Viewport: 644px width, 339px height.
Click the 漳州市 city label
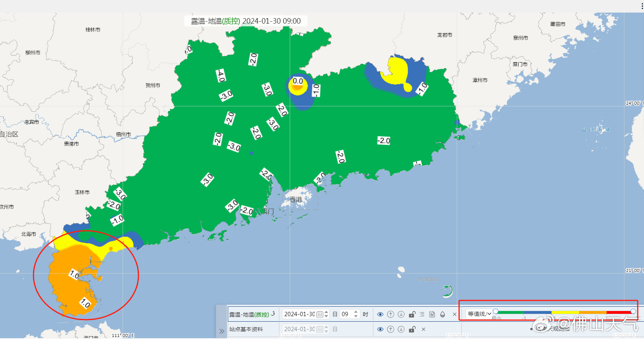(480, 80)
